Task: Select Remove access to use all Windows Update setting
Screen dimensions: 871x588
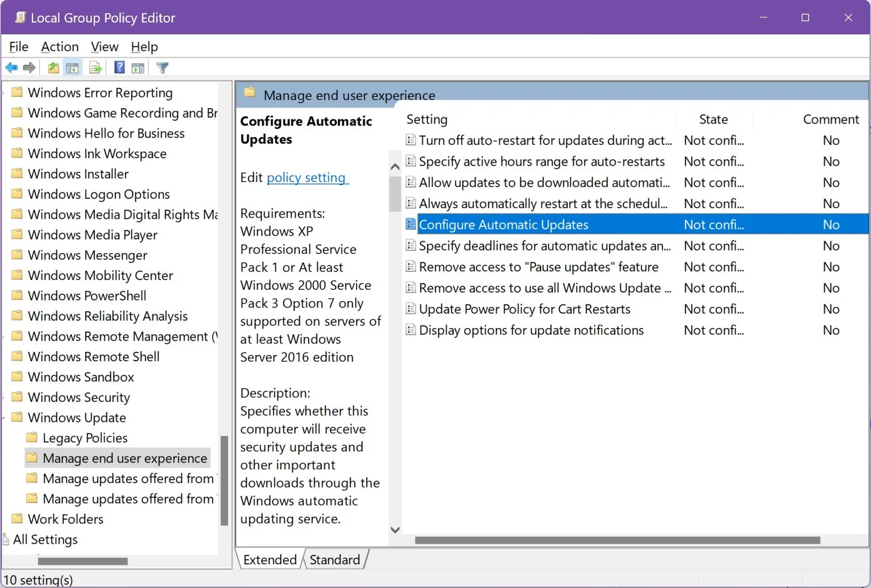Action: point(545,288)
